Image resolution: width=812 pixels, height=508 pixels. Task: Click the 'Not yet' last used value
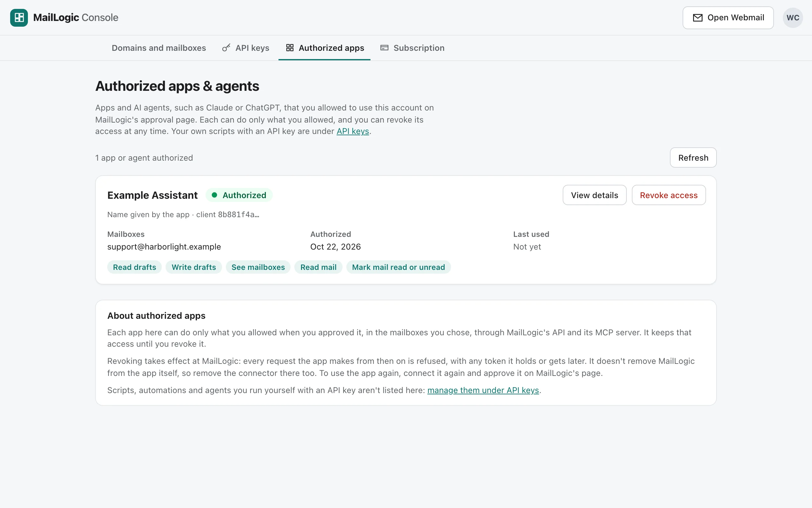pyautogui.click(x=527, y=247)
